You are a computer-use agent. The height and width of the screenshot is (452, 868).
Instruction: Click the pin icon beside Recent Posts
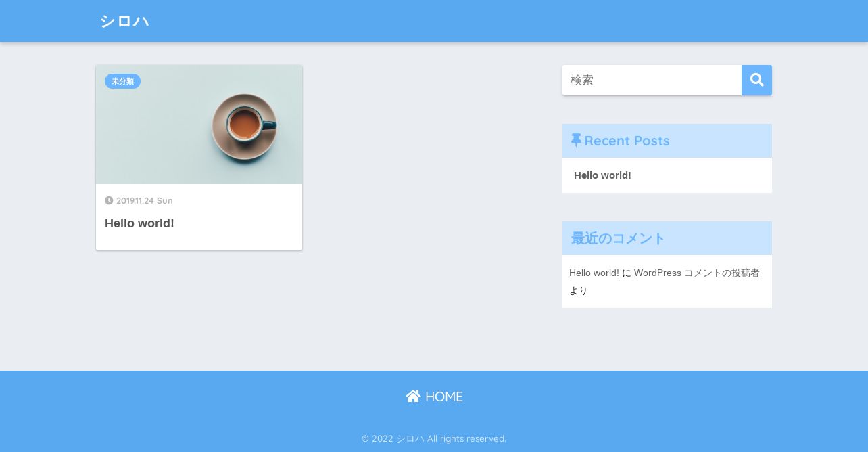pyautogui.click(x=576, y=140)
